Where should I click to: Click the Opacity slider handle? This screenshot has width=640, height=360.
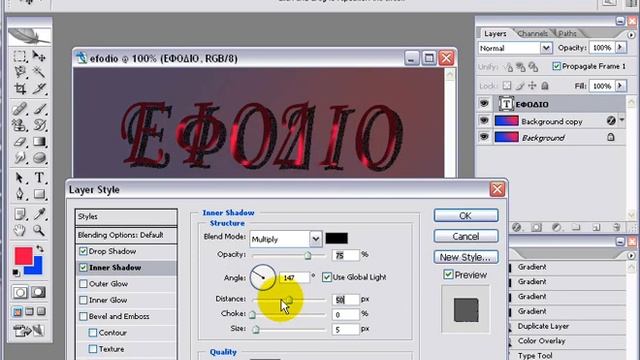pyautogui.click(x=308, y=256)
